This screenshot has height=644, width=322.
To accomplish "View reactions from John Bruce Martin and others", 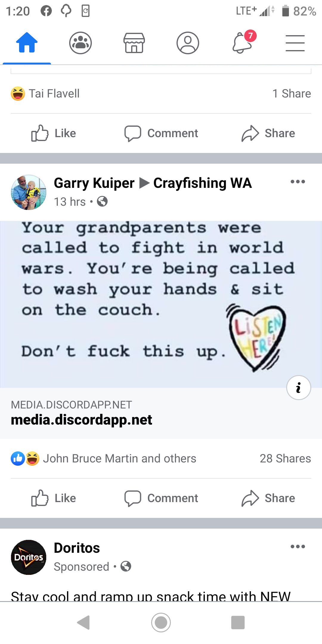I will 104,459.
